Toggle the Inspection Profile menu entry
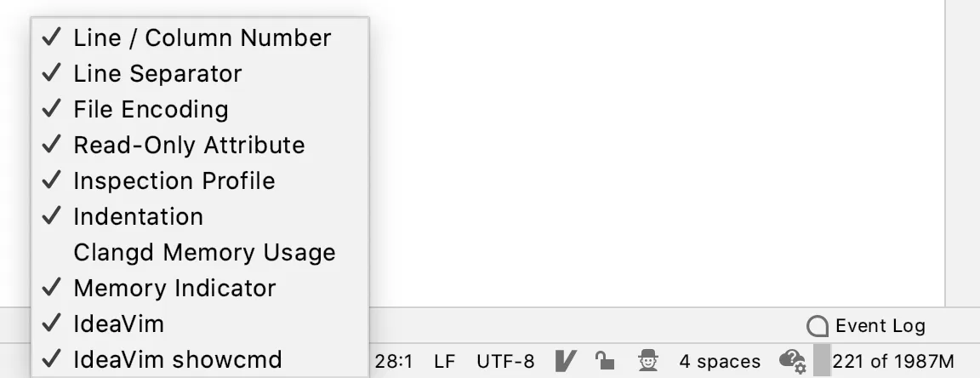980x378 pixels. [174, 181]
